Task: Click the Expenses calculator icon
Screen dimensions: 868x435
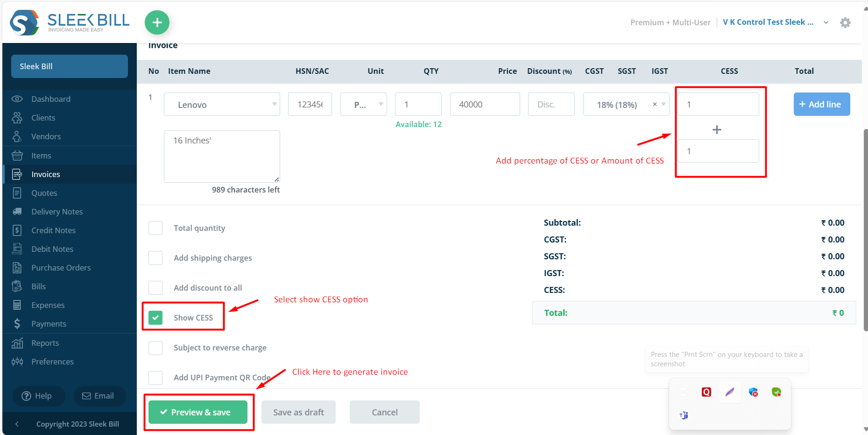Action: point(17,305)
